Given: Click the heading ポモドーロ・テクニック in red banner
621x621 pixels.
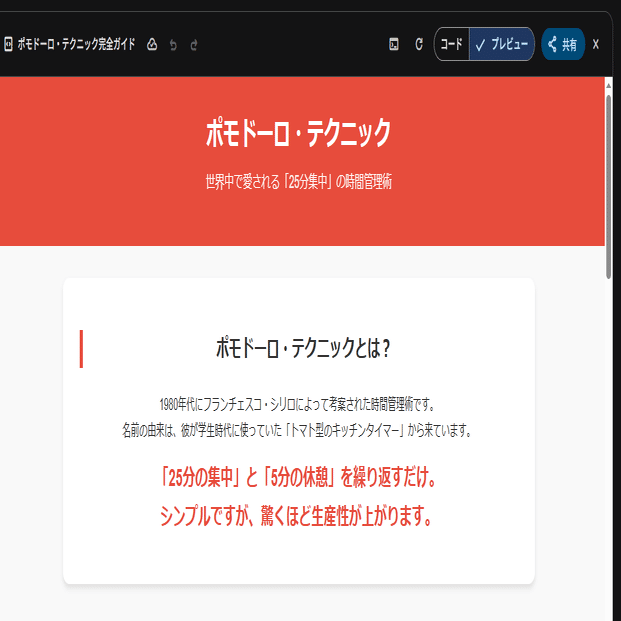Looking at the screenshot, I should [299, 133].
